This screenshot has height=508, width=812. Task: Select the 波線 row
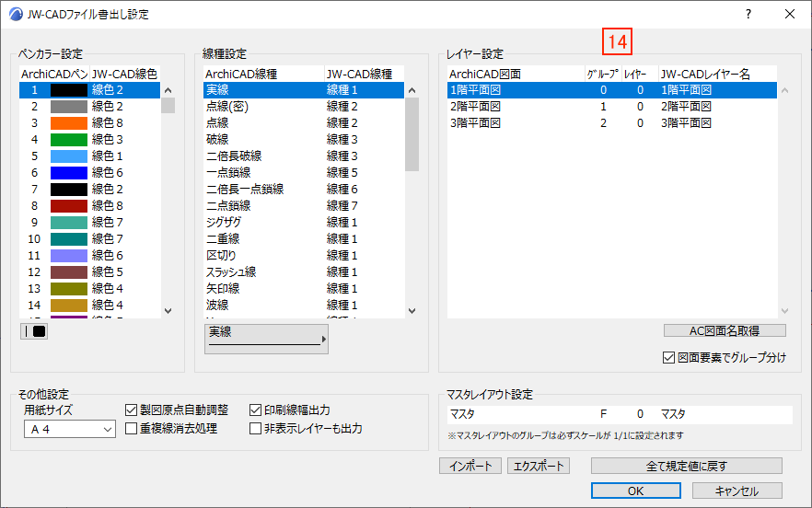[x=304, y=306]
